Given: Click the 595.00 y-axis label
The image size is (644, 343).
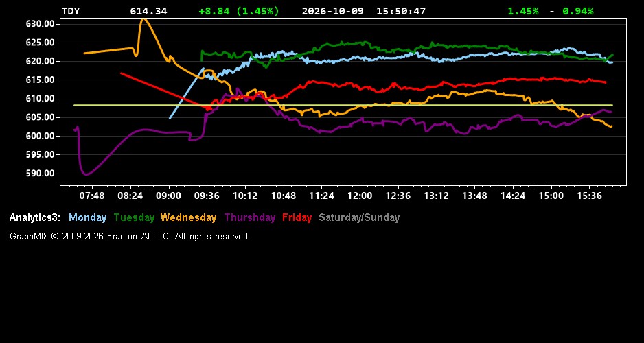Looking at the screenshot, I should point(41,154).
